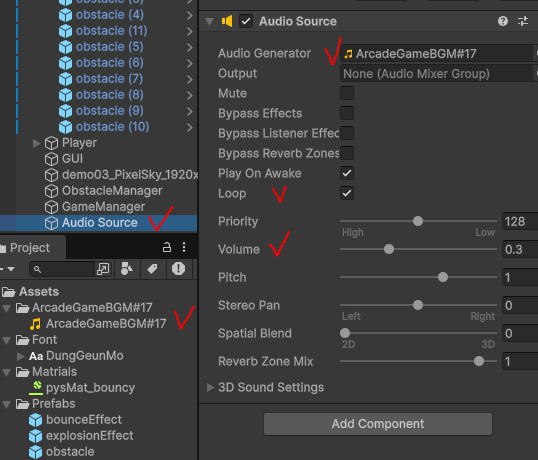The image size is (538, 460).
Task: Click the obstacle prefab icon in Prefabs folder
Action: coord(36,452)
